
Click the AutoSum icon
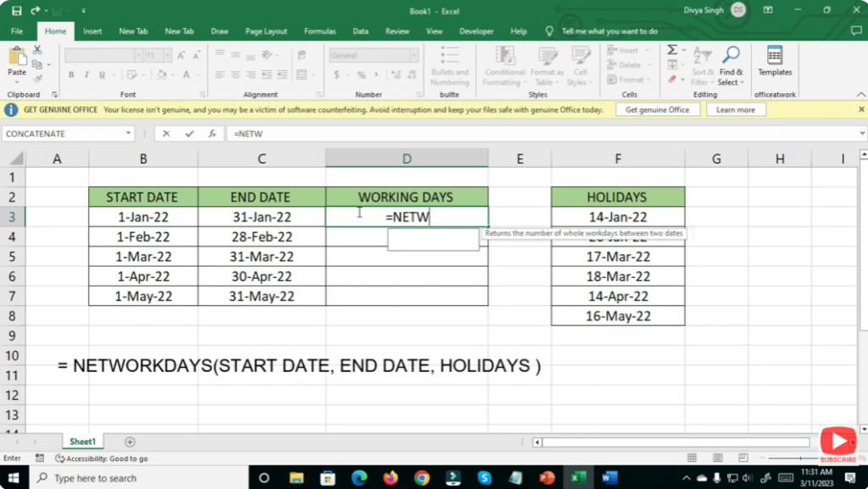click(670, 50)
